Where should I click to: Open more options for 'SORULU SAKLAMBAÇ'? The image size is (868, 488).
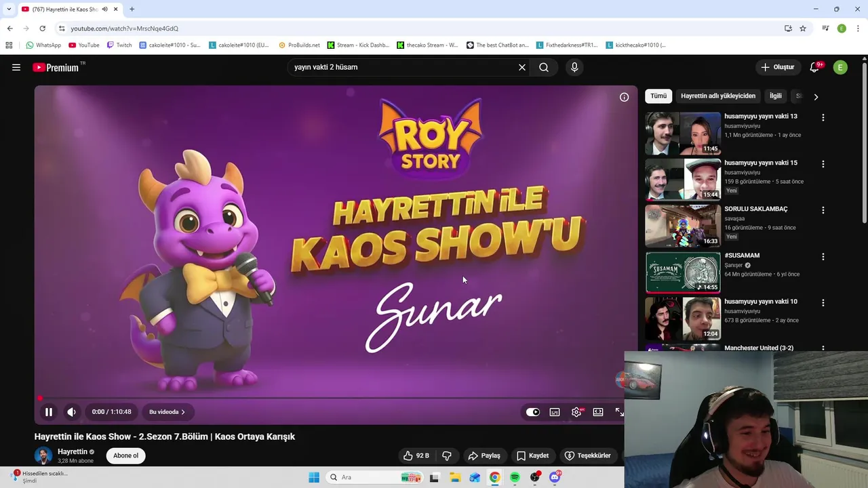[x=823, y=210]
